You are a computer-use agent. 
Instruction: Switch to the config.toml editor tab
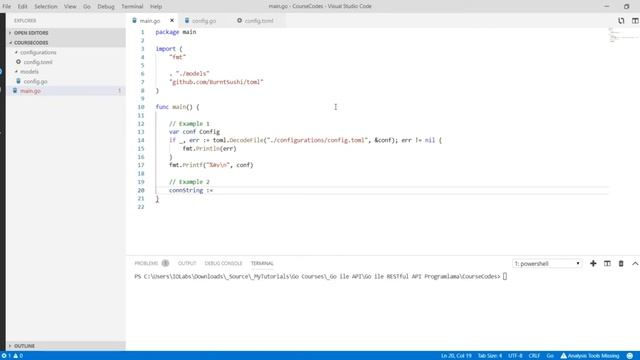pyautogui.click(x=259, y=21)
